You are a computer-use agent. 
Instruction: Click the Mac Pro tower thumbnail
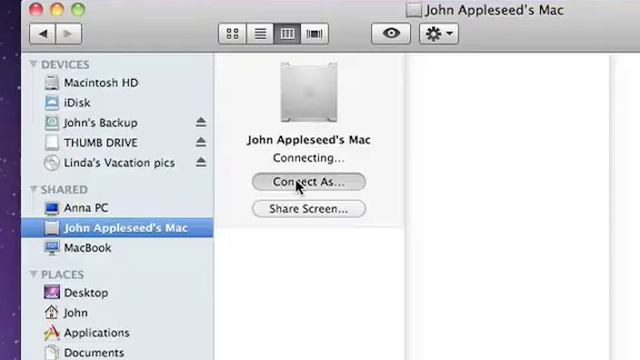coord(309,92)
